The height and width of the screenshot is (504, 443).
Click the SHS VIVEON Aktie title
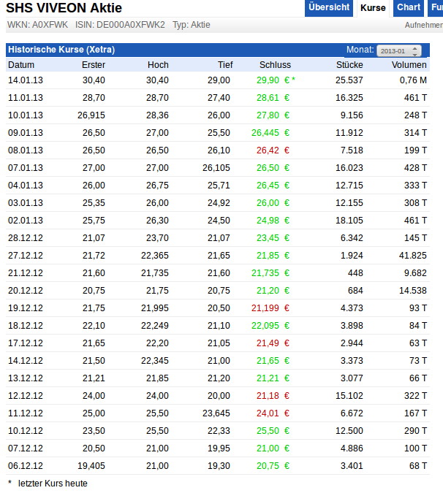(64, 8)
